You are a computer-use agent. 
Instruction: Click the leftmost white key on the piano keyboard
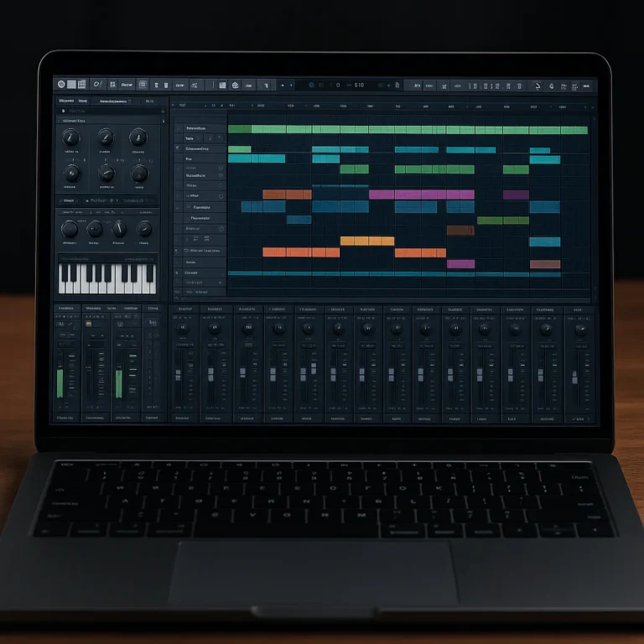[x=62, y=278]
